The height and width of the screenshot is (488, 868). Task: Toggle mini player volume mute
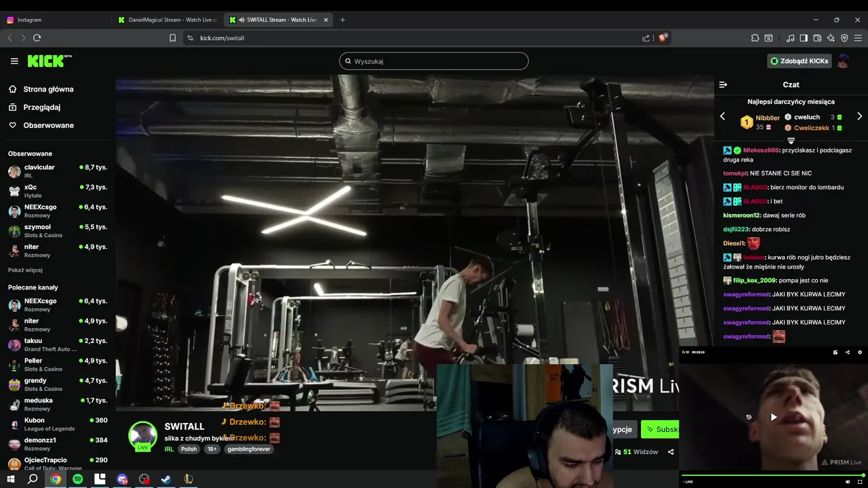(x=848, y=482)
